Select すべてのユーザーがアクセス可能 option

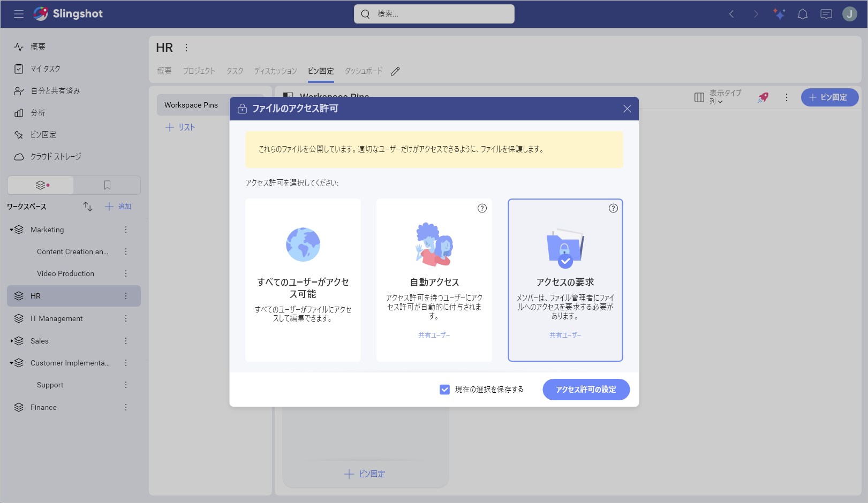[x=303, y=280]
